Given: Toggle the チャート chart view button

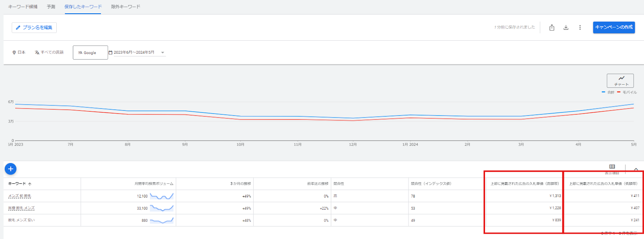Looking at the screenshot, I should 620,81.
